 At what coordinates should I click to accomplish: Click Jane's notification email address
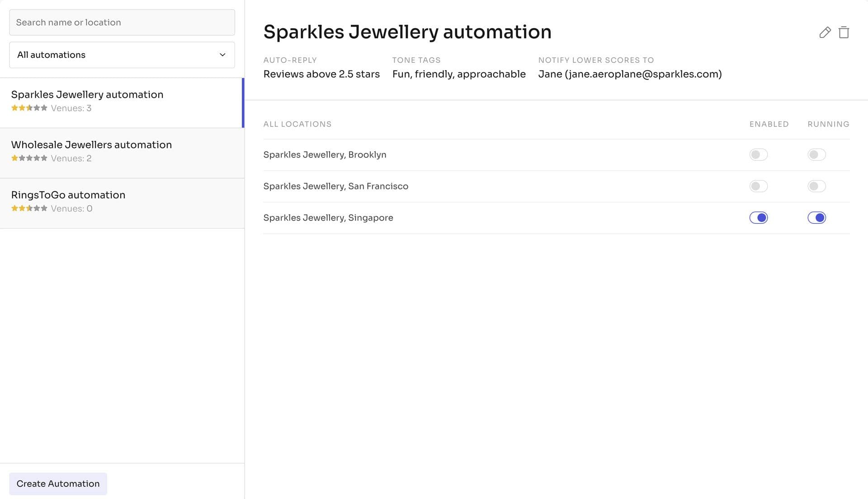pyautogui.click(x=643, y=74)
